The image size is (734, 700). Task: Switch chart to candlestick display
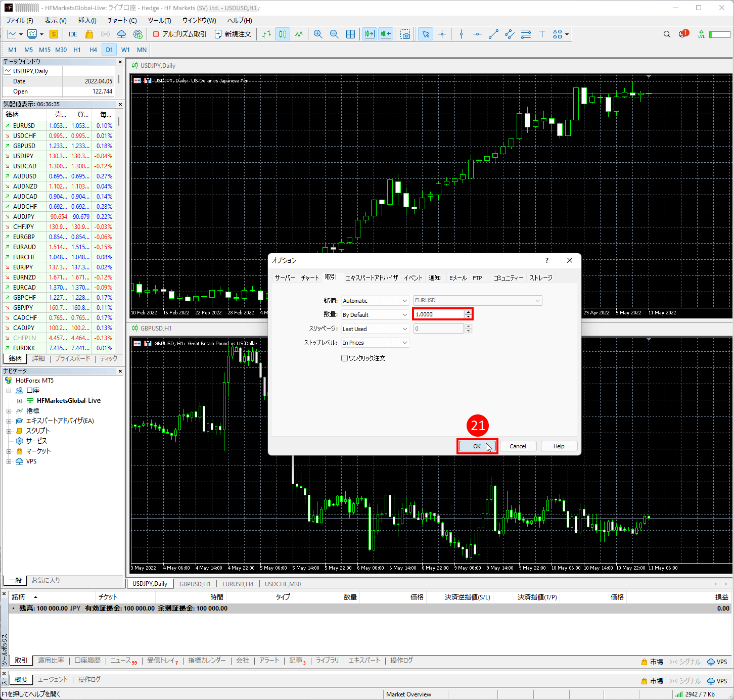[283, 34]
